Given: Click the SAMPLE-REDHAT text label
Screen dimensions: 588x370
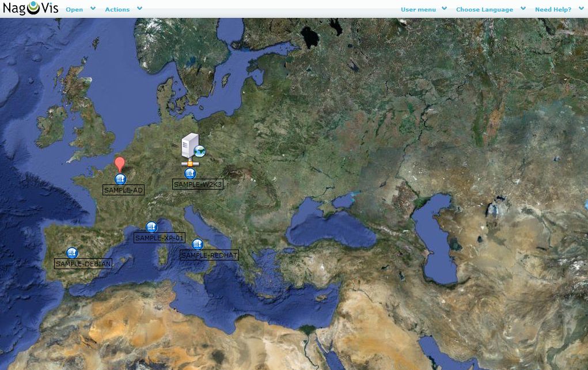Looking at the screenshot, I should [209, 255].
